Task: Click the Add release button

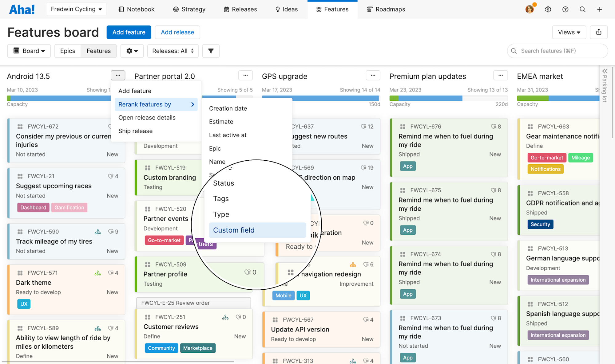Action: click(177, 32)
